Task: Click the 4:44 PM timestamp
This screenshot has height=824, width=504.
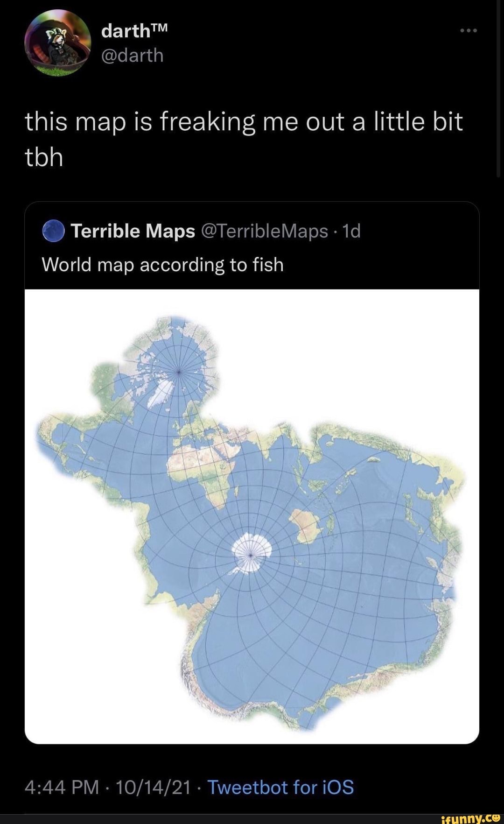Action: point(62,787)
